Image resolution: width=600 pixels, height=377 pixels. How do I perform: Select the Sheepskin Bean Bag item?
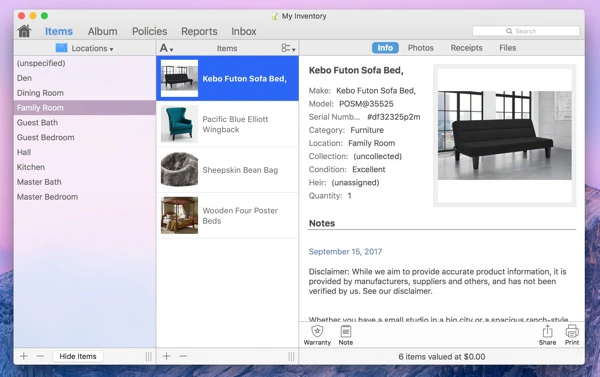coord(227,170)
